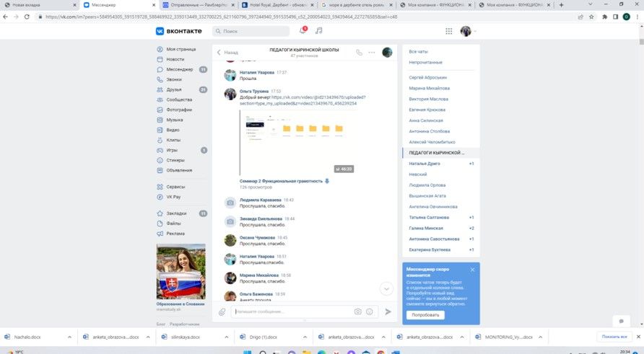This screenshot has height=354, width=644.
Task: Select Друзья in the left menu
Action: click(174, 89)
